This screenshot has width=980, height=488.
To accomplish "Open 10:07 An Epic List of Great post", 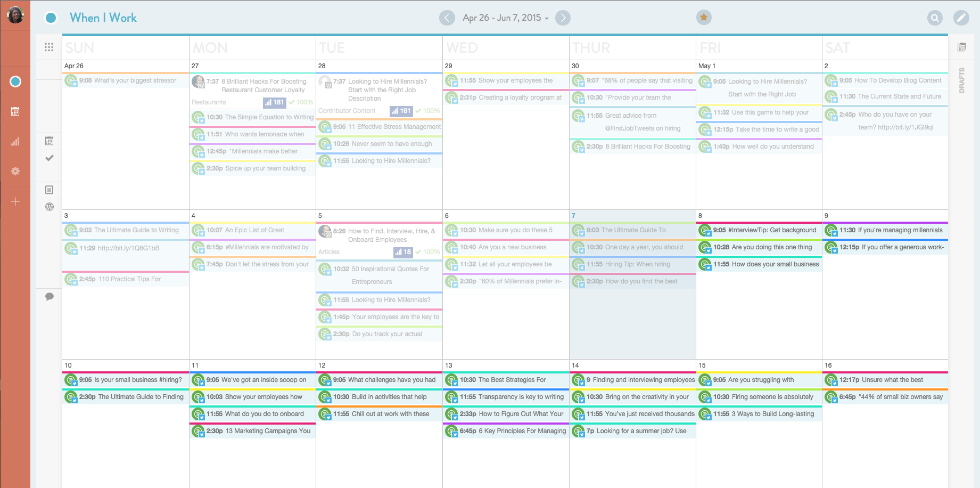I will click(253, 230).
